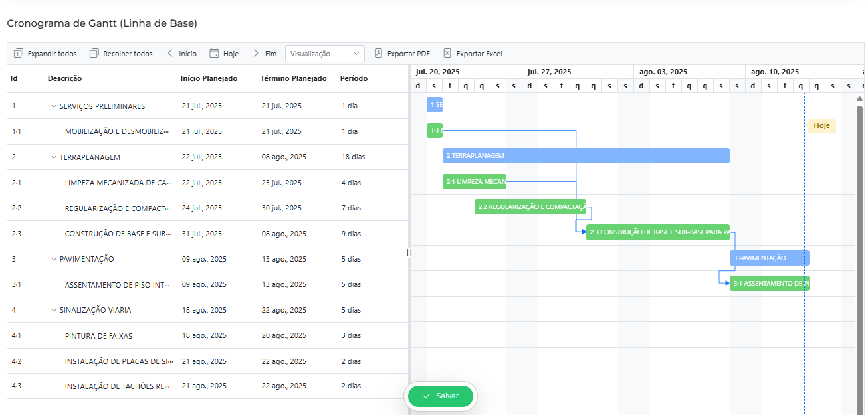This screenshot has width=868, height=415.
Task: Go to Fim using right arrow
Action: click(256, 54)
